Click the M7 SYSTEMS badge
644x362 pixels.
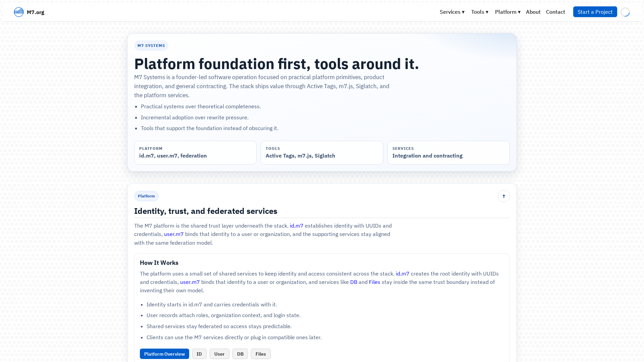(x=151, y=46)
